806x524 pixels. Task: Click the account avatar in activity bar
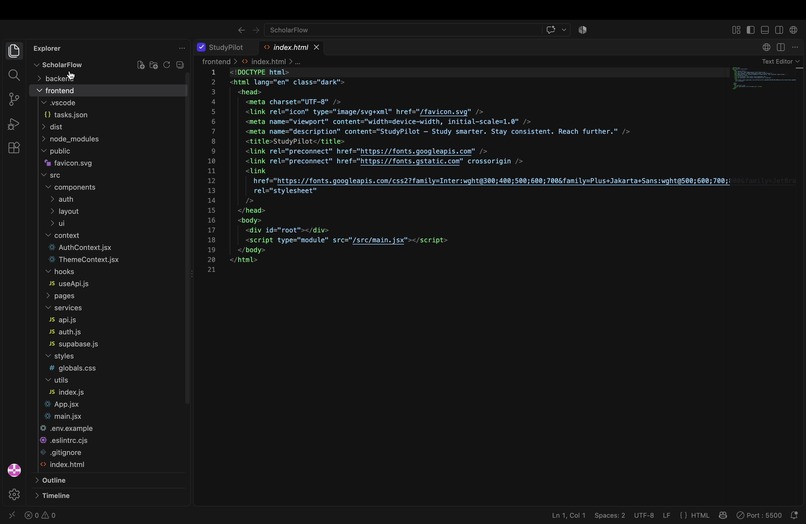pos(14,470)
